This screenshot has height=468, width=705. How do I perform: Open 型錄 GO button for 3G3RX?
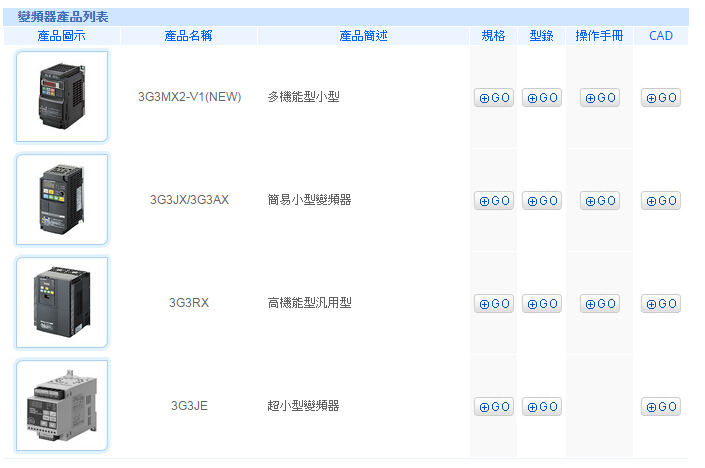pyautogui.click(x=542, y=303)
